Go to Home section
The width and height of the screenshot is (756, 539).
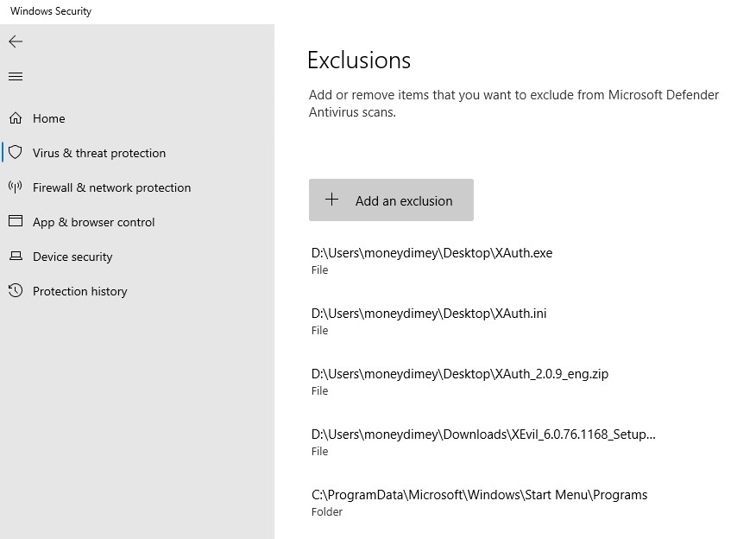click(x=48, y=118)
